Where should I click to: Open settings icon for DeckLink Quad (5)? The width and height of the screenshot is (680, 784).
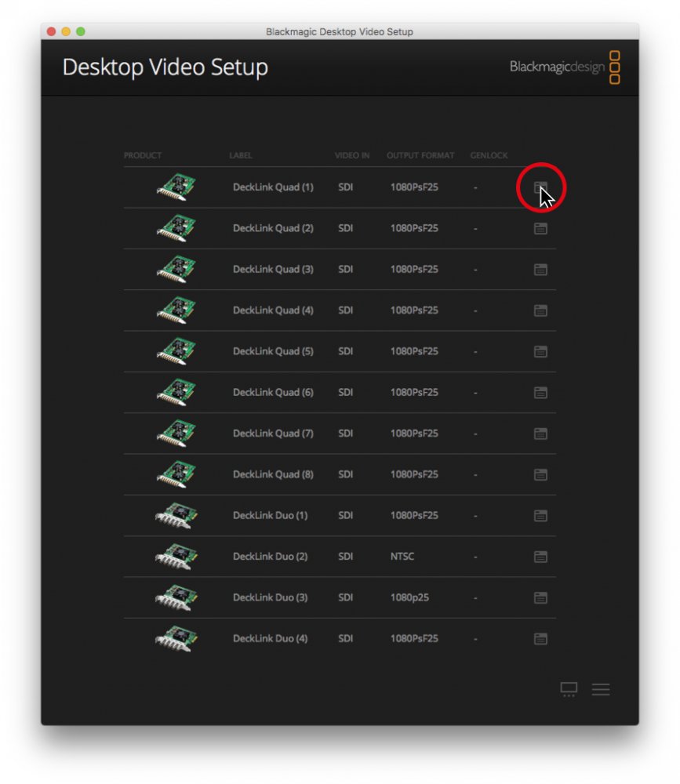point(540,351)
